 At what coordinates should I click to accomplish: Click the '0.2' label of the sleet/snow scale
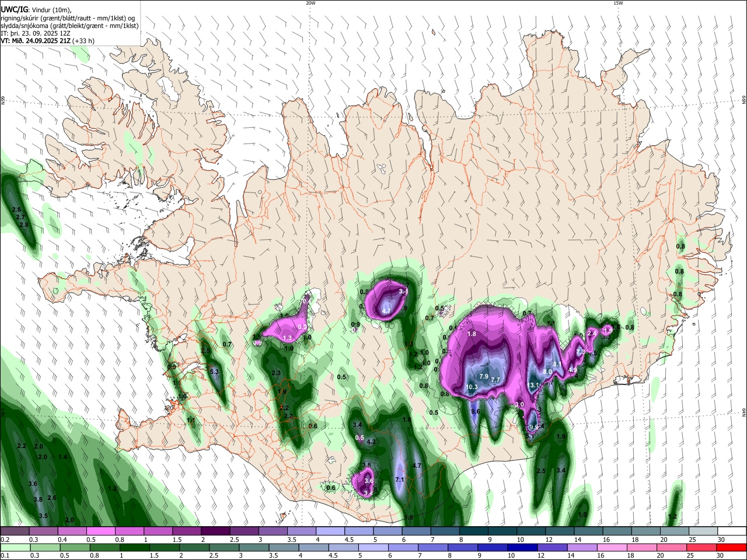pyautogui.click(x=4, y=540)
